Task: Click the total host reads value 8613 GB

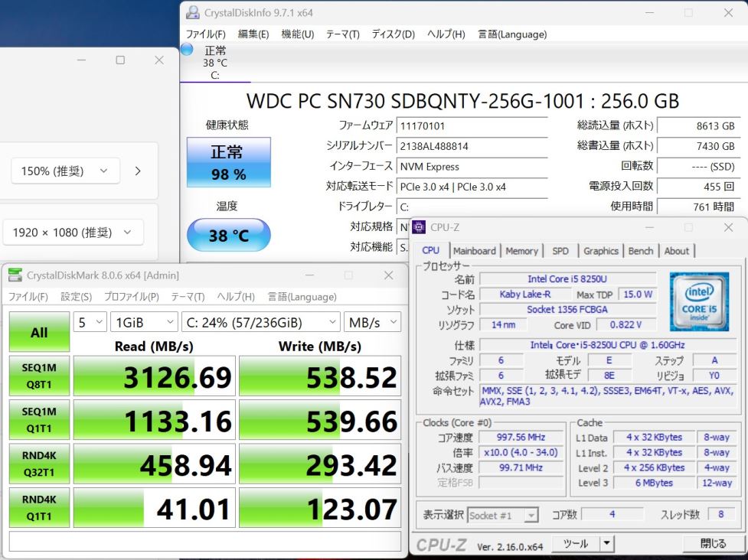Action: coord(698,125)
